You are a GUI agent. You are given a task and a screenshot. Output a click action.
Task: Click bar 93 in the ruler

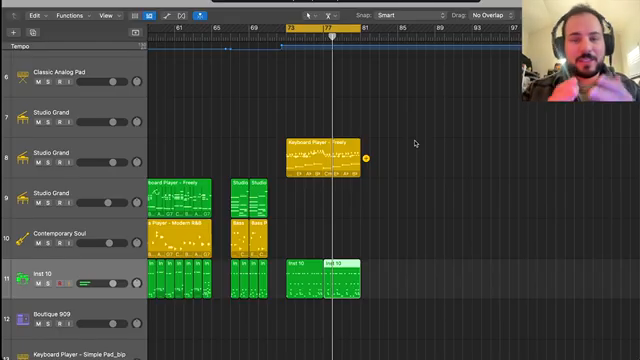(x=477, y=28)
